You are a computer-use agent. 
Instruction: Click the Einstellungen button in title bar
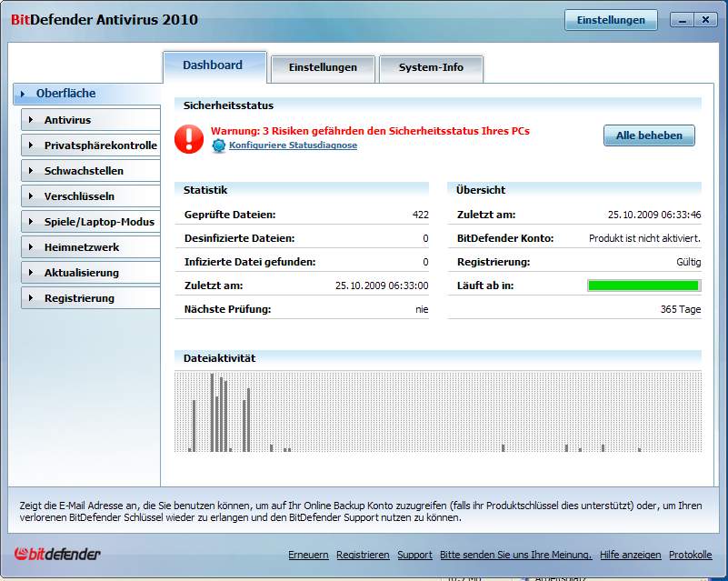tap(611, 20)
